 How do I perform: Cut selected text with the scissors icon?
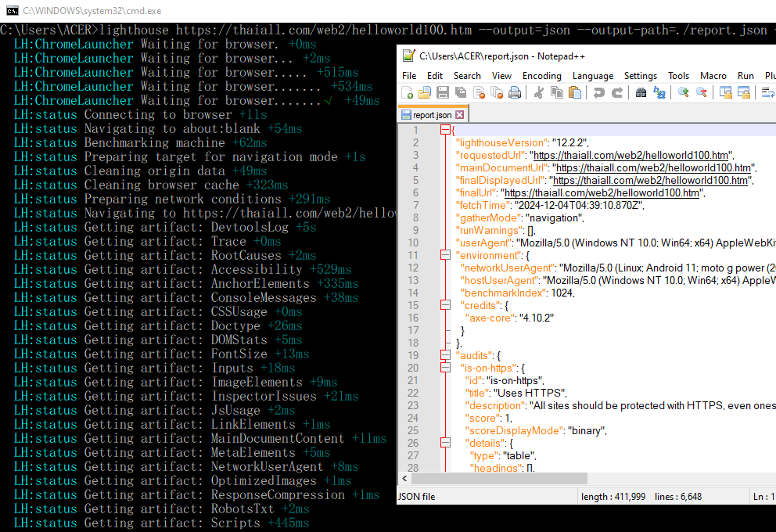537,92
